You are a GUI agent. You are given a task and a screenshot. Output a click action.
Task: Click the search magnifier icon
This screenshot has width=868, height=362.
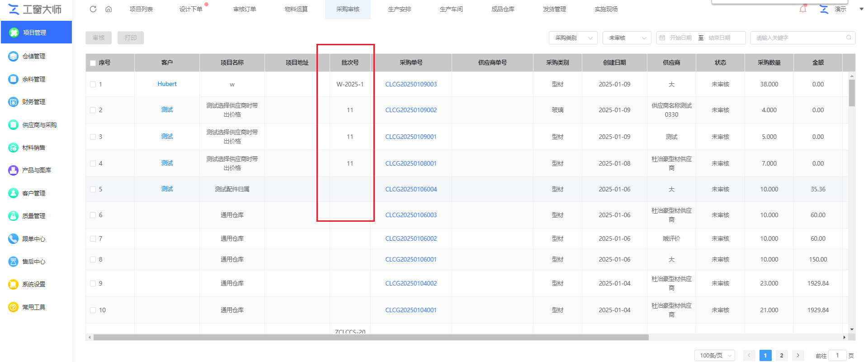[849, 38]
